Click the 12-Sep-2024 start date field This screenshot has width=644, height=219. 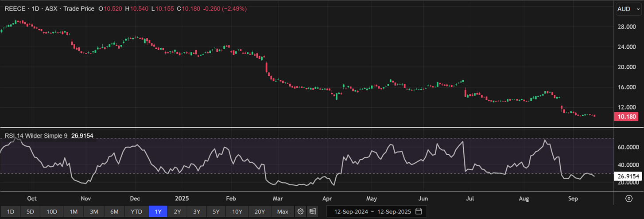[349, 211]
